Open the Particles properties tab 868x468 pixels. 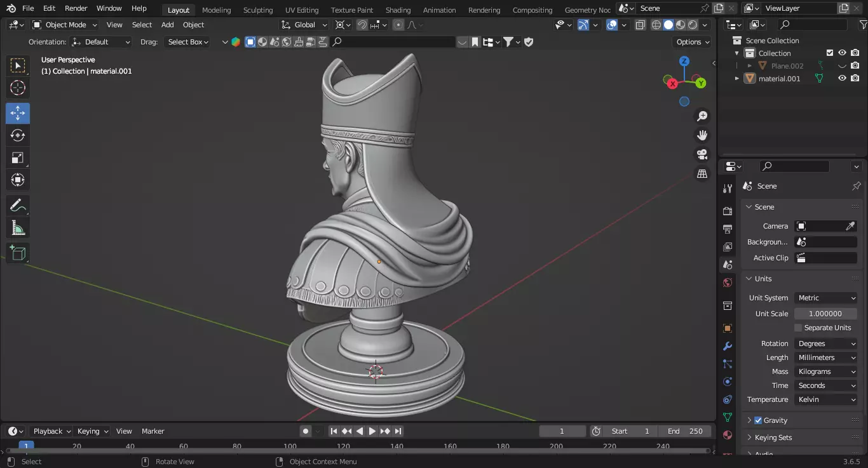[728, 364]
